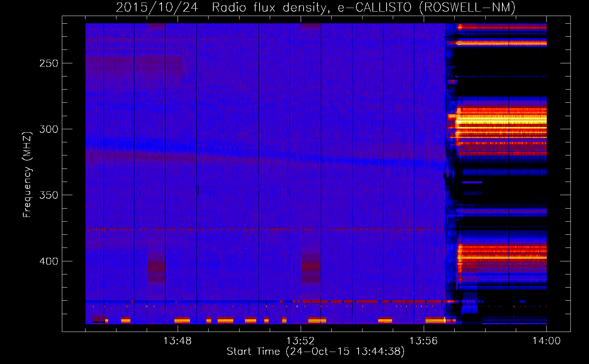Click the 'Start Time' axis caption

(x=316, y=352)
